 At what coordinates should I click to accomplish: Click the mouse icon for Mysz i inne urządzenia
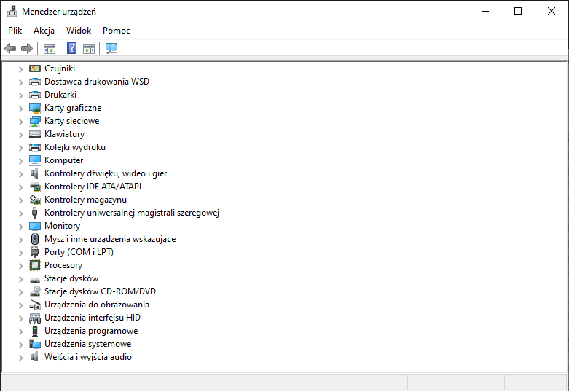[35, 239]
